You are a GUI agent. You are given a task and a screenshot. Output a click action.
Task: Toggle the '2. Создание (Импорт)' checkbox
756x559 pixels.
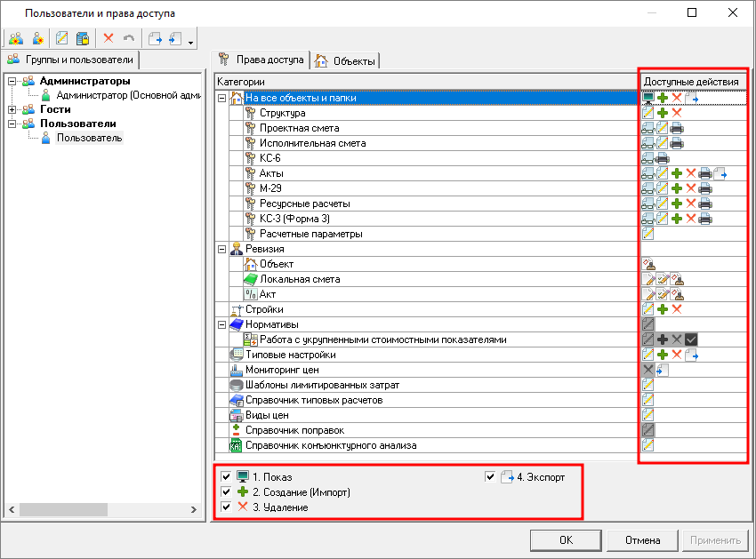(x=226, y=492)
